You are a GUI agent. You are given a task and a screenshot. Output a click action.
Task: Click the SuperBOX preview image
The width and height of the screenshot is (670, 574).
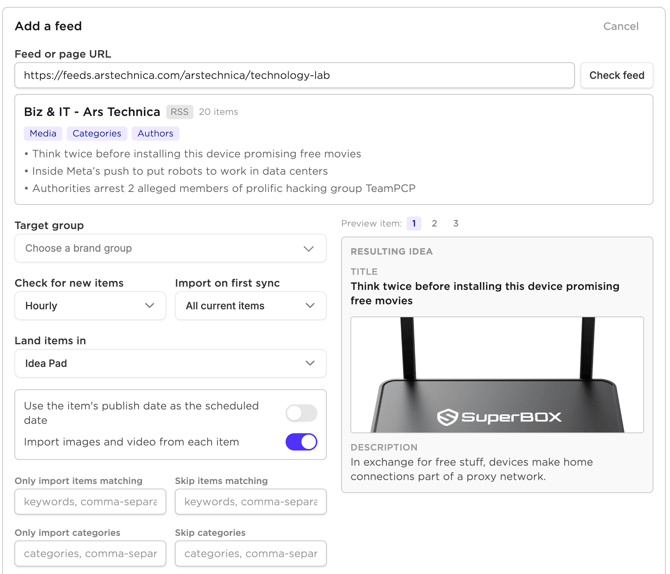(x=497, y=375)
